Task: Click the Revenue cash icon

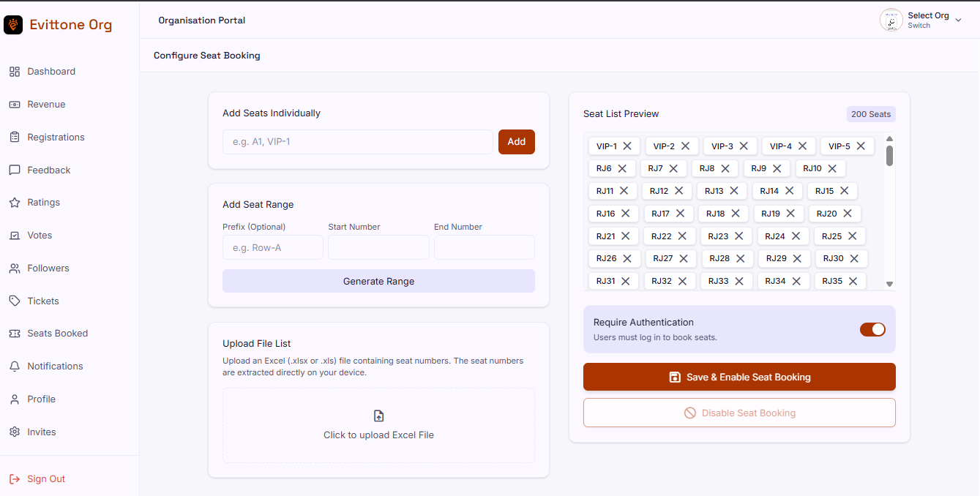Action: pos(15,105)
